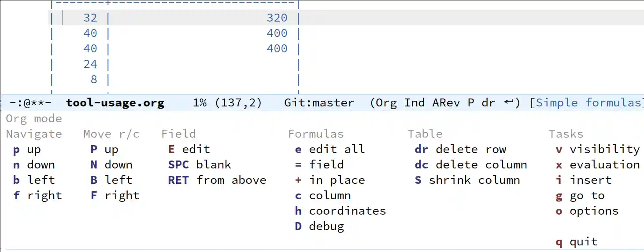This screenshot has height=252, width=644.
Task: Open 'o options' under Tasks
Action: (x=587, y=211)
